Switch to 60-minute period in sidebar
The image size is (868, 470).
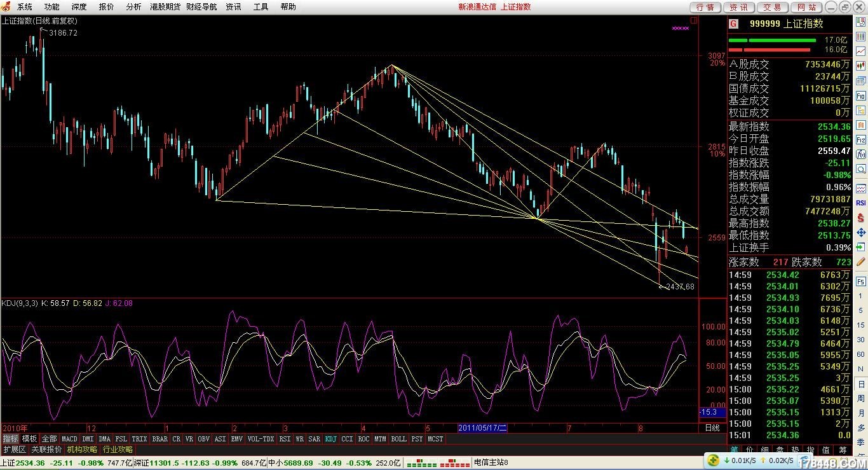(x=860, y=353)
